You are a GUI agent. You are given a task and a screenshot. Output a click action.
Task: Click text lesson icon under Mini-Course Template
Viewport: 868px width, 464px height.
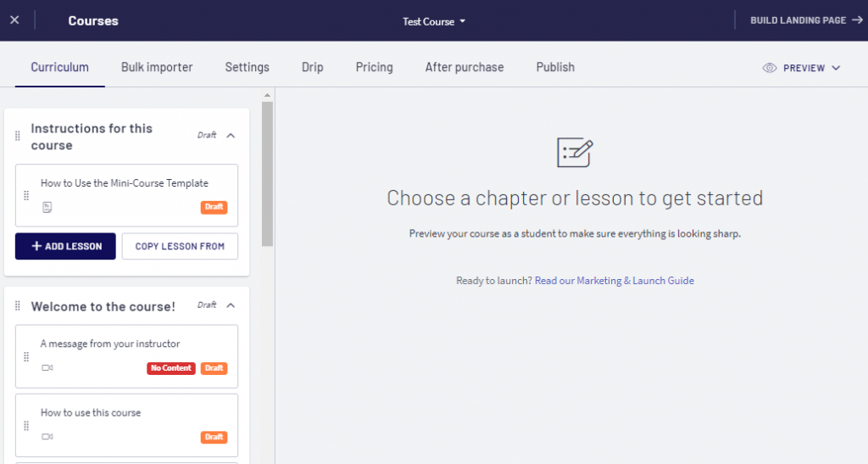[x=47, y=207]
